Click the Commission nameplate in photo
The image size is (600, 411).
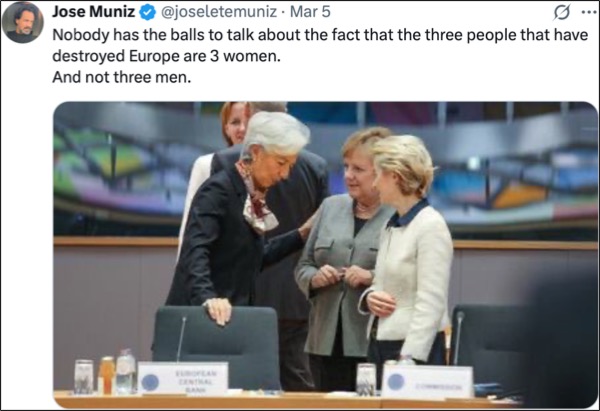coord(428,382)
